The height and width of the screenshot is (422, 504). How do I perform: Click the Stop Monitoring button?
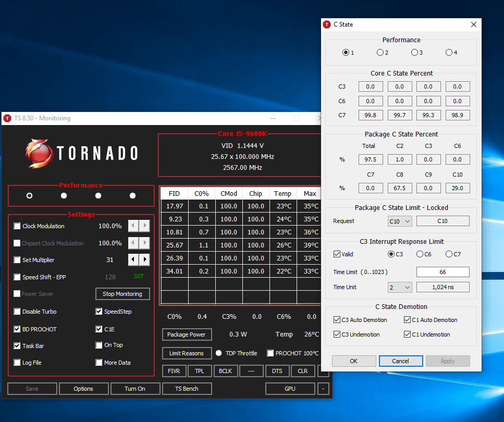122,294
